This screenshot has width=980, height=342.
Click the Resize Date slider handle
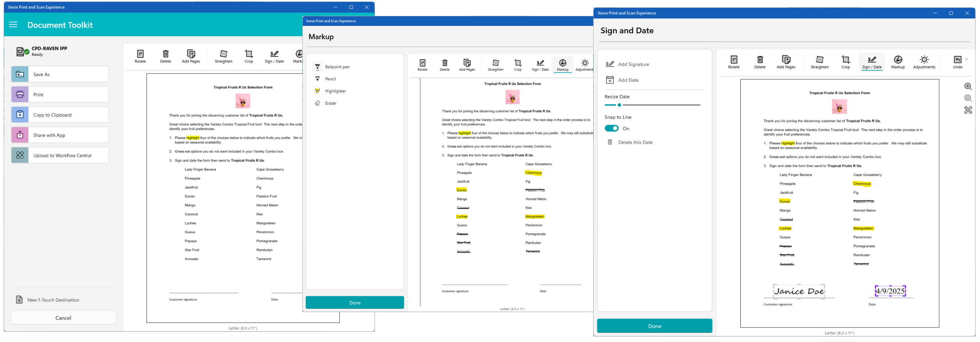tap(620, 105)
